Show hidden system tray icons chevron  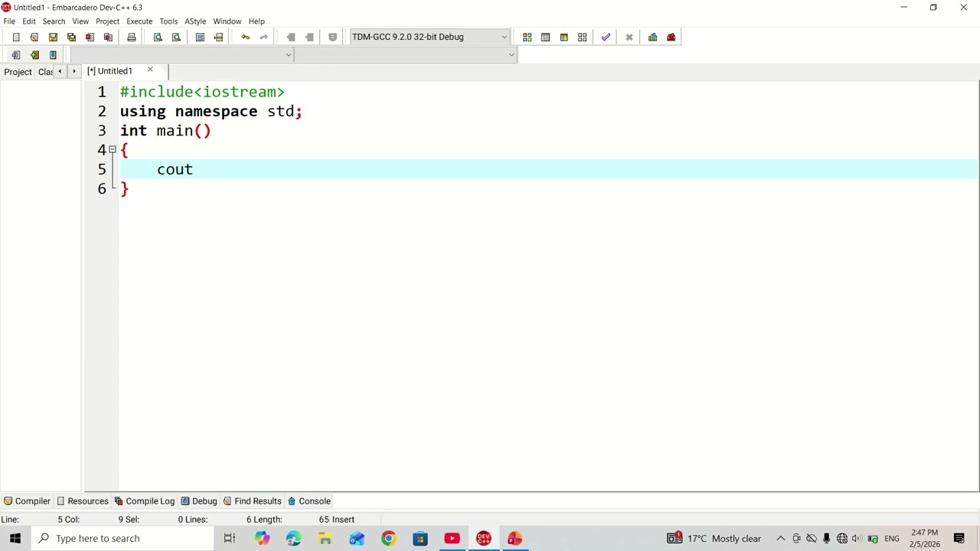click(781, 538)
